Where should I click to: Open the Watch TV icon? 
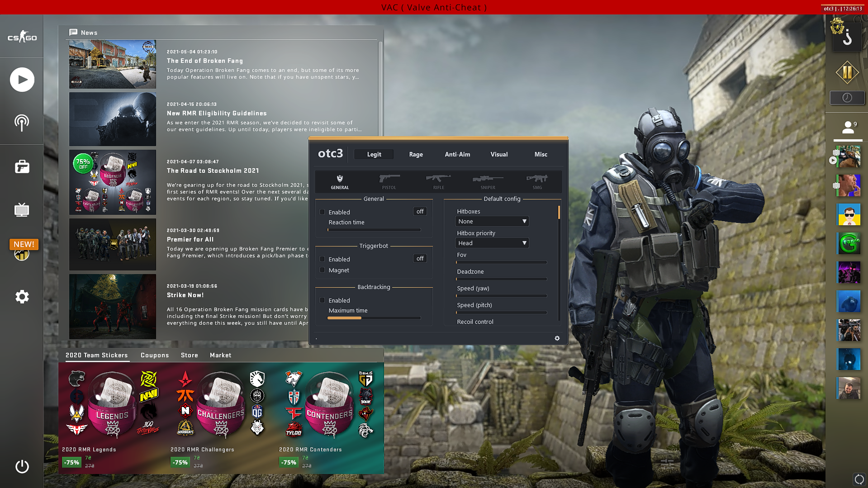(22, 210)
